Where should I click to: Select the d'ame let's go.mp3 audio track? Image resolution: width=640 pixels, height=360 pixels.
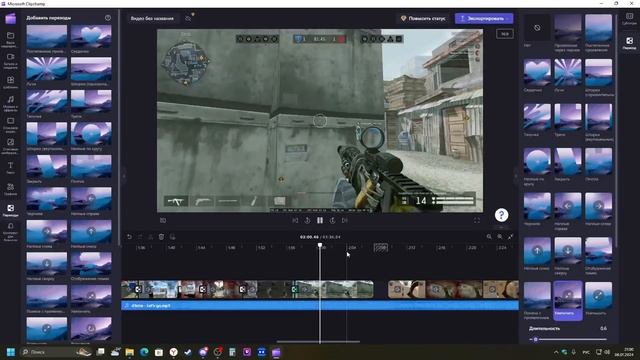tap(320, 305)
